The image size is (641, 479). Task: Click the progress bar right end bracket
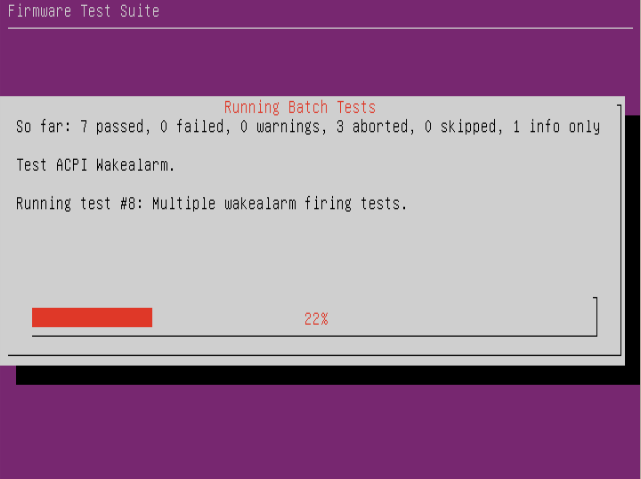(x=596, y=317)
